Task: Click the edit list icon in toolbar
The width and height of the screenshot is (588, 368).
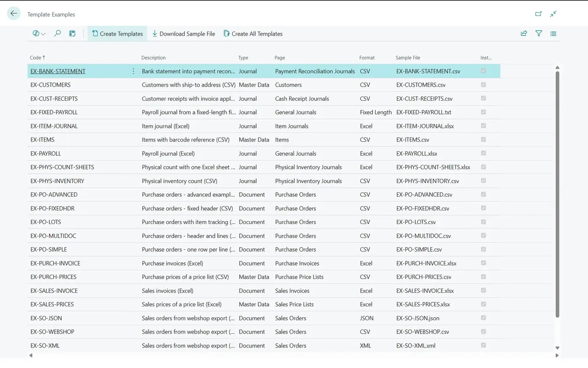Action: (x=72, y=34)
